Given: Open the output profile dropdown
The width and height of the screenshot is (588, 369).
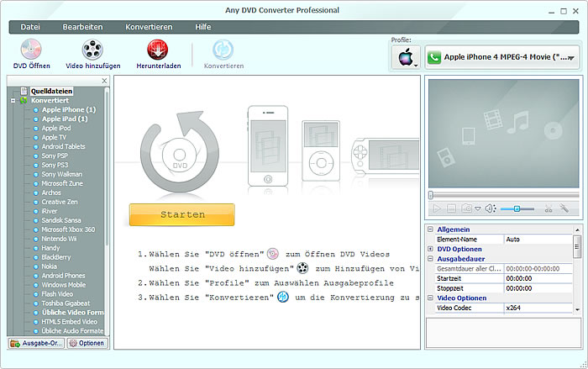Looking at the screenshot, I should point(502,59).
